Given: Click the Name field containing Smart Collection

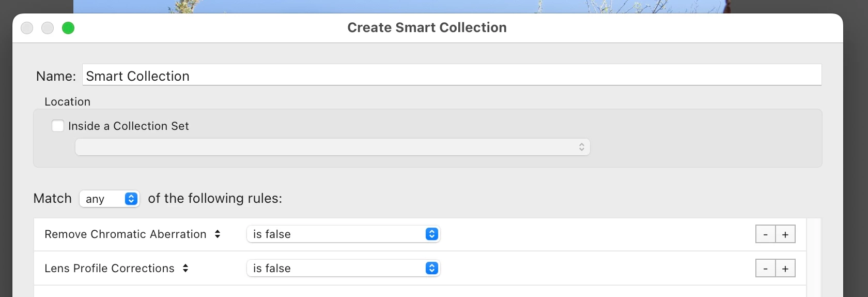Looking at the screenshot, I should [x=452, y=76].
